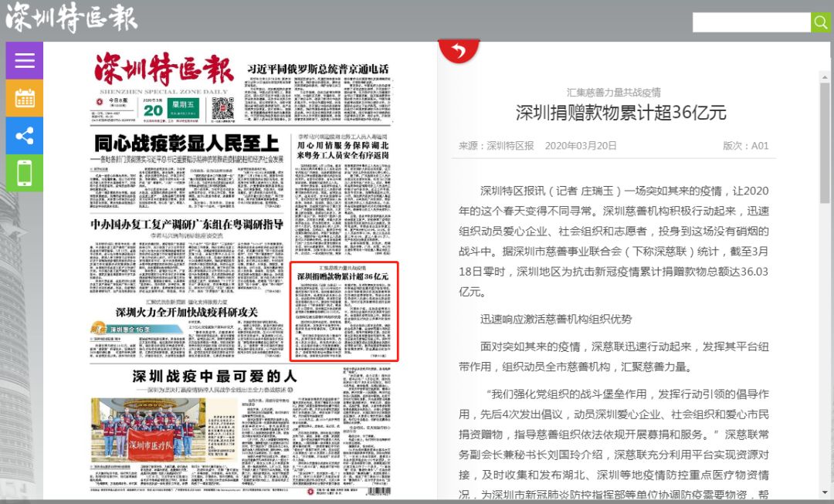Click the red back arrow button

[x=459, y=51]
